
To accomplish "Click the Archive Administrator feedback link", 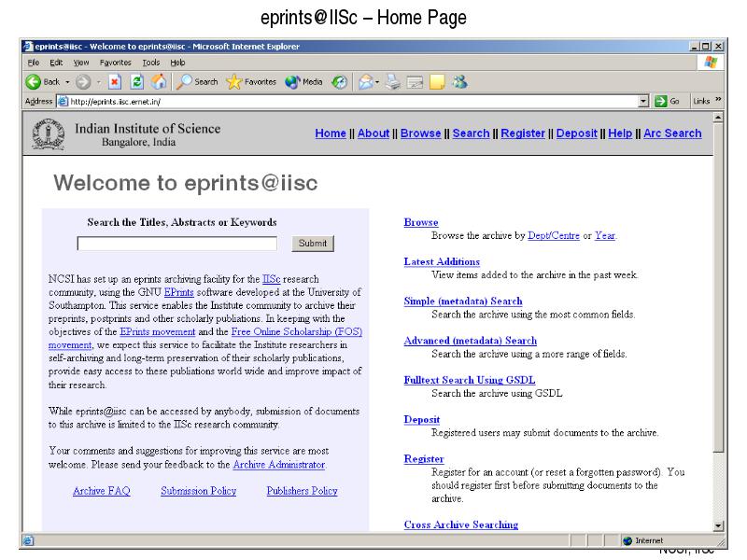I will (278, 464).
